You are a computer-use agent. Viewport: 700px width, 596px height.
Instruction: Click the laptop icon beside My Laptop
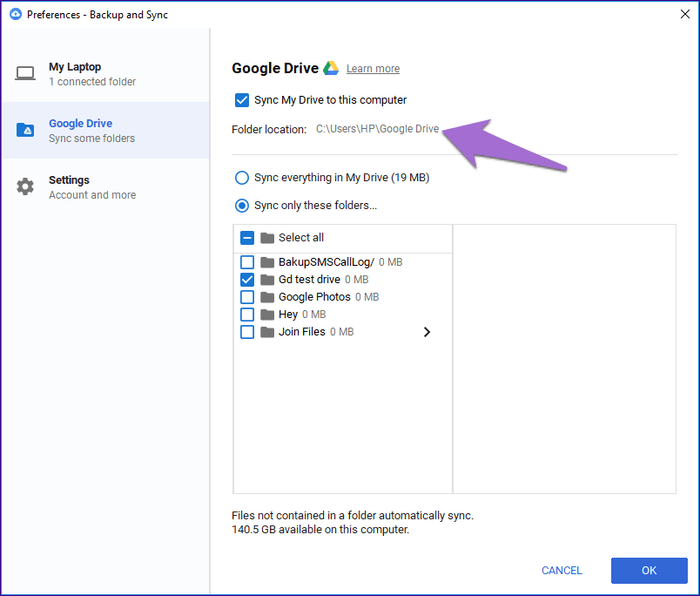(x=25, y=73)
